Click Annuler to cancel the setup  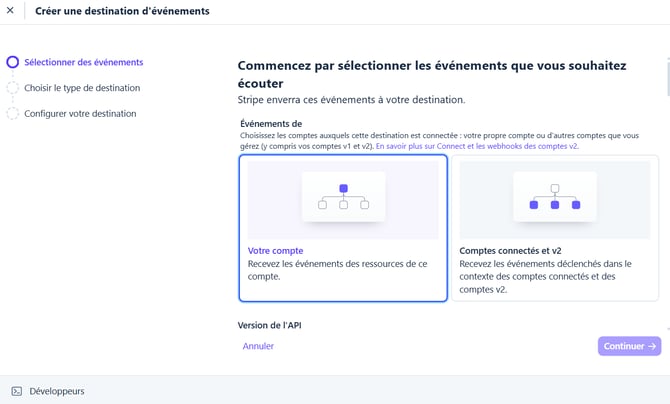258,346
